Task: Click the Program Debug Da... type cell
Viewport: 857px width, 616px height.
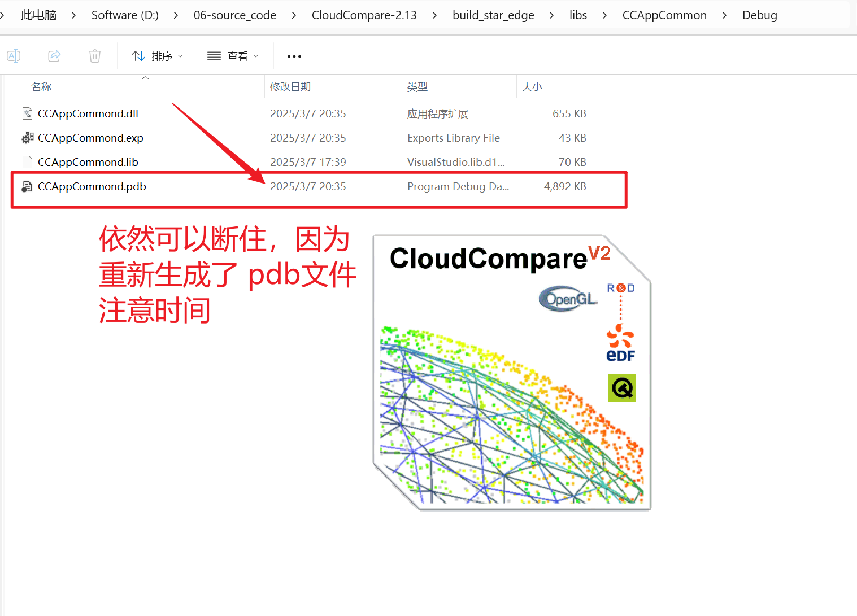Action: coord(458,186)
